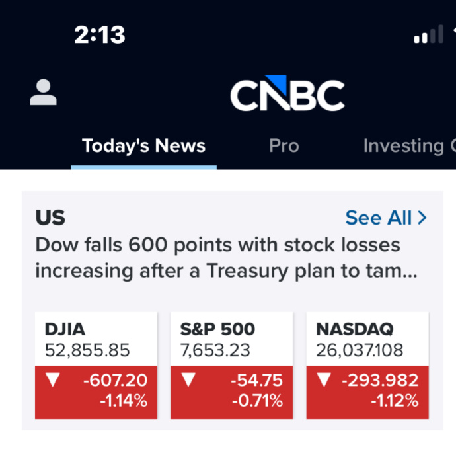
Task: Tap the DJIA down arrow indicator
Action: [53, 379]
